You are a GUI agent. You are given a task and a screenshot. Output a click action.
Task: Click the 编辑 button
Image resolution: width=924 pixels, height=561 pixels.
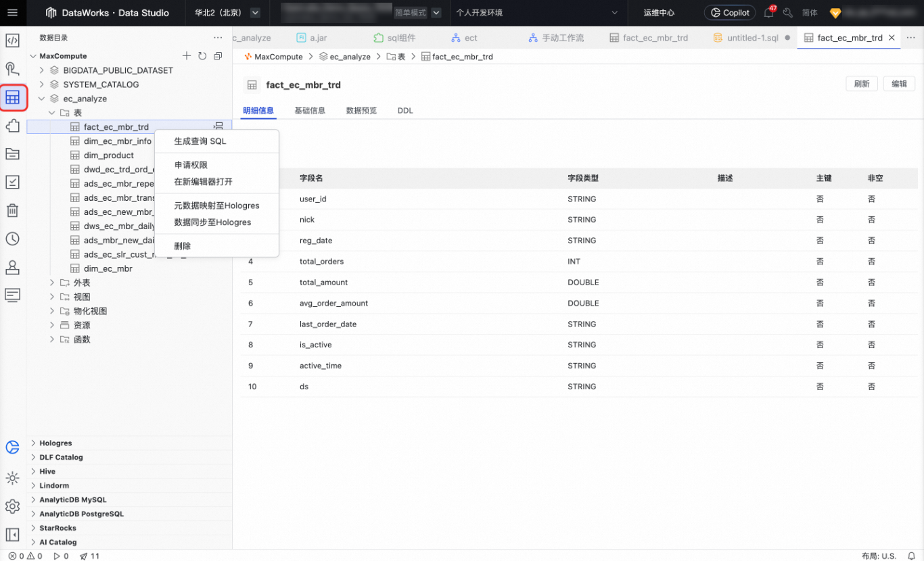(899, 84)
